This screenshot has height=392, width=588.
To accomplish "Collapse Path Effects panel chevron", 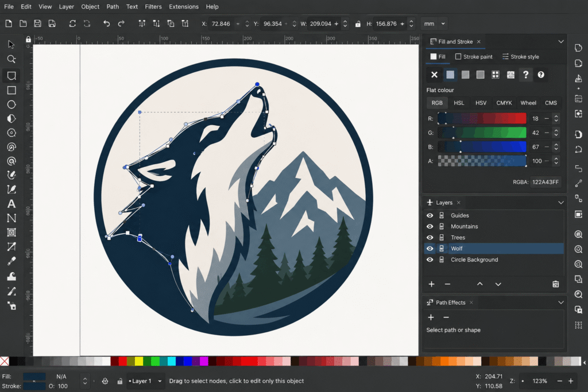I will coord(561,302).
